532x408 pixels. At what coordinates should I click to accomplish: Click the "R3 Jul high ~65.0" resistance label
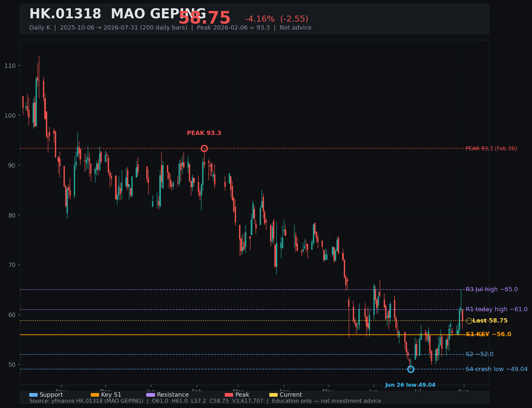point(492,289)
